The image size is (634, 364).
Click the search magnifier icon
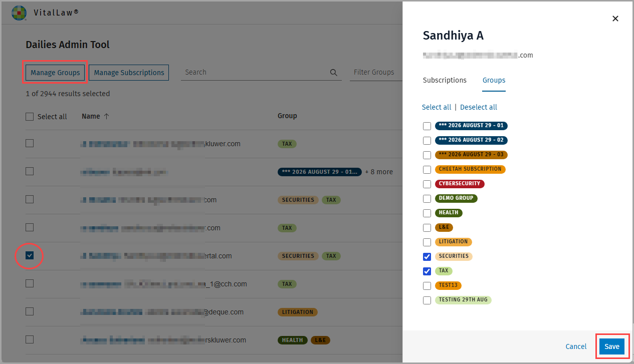click(x=334, y=73)
